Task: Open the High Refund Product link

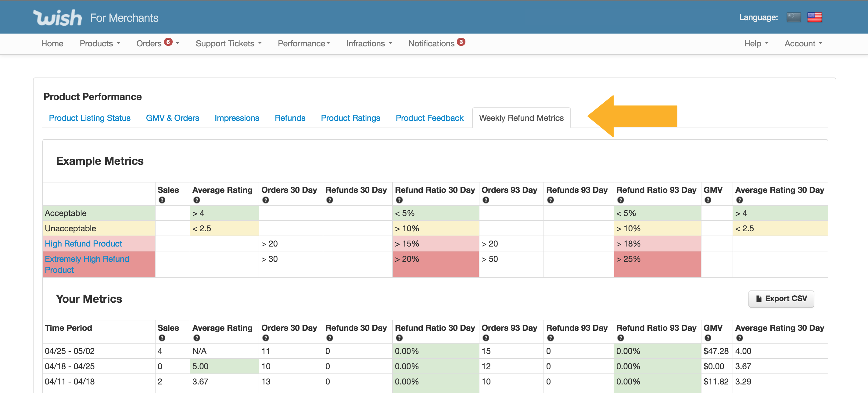Action: [83, 244]
